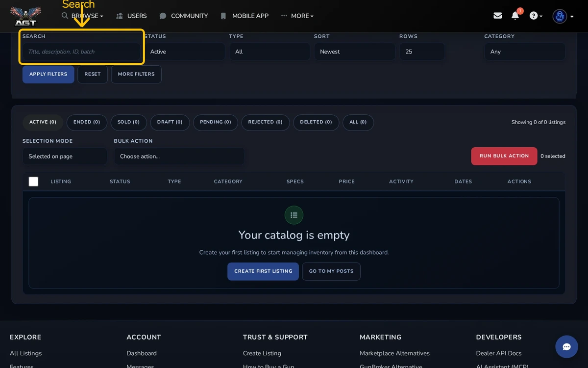Open Dealer API Docs footer link
Image resolution: width=588 pixels, height=368 pixels.
click(x=499, y=353)
